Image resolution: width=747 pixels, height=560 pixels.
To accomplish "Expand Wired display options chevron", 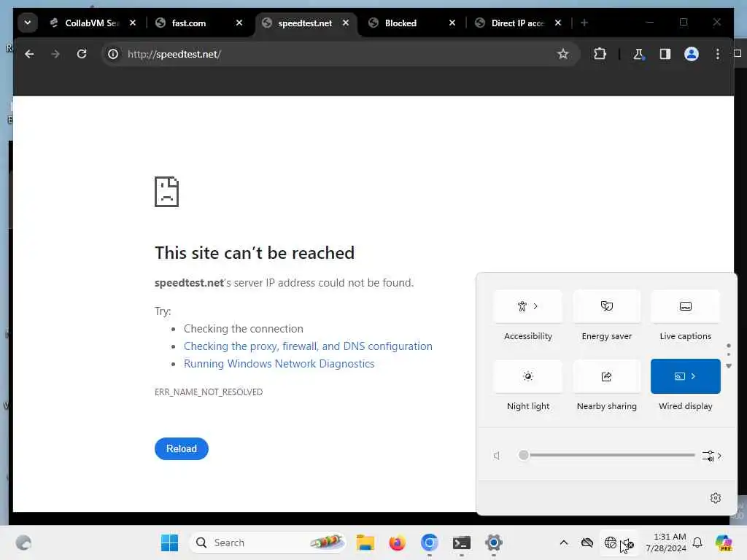I will click(x=693, y=377).
